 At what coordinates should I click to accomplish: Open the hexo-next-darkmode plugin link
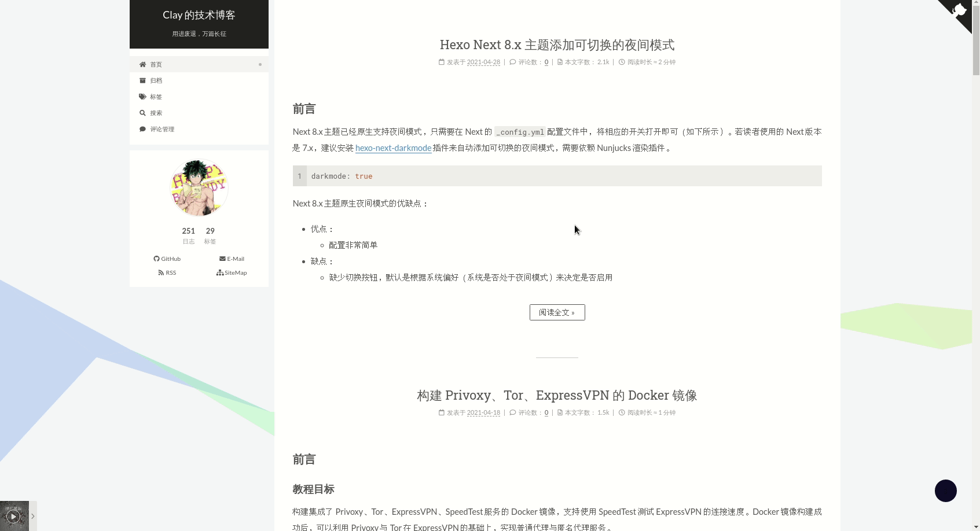coord(393,148)
